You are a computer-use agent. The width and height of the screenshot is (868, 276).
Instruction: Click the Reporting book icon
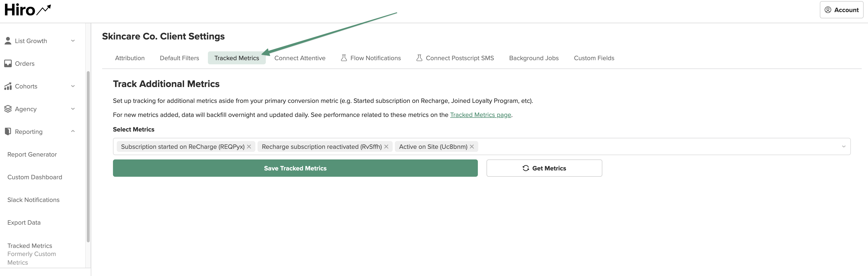point(8,132)
